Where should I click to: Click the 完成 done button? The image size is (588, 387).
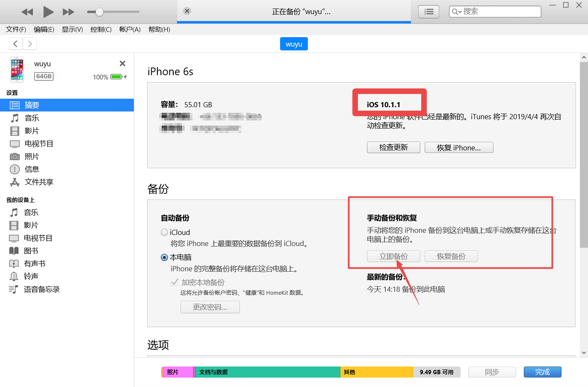(543, 372)
